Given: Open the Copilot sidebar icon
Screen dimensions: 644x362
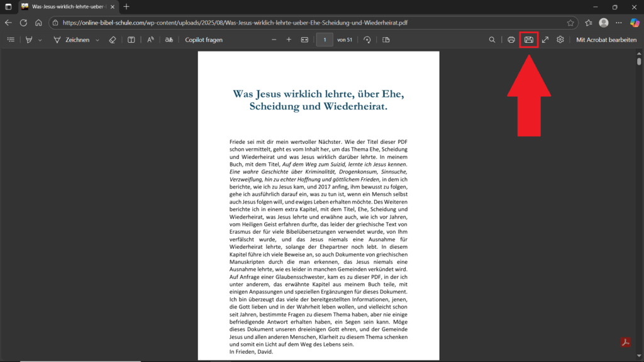Looking at the screenshot, I should click(635, 23).
